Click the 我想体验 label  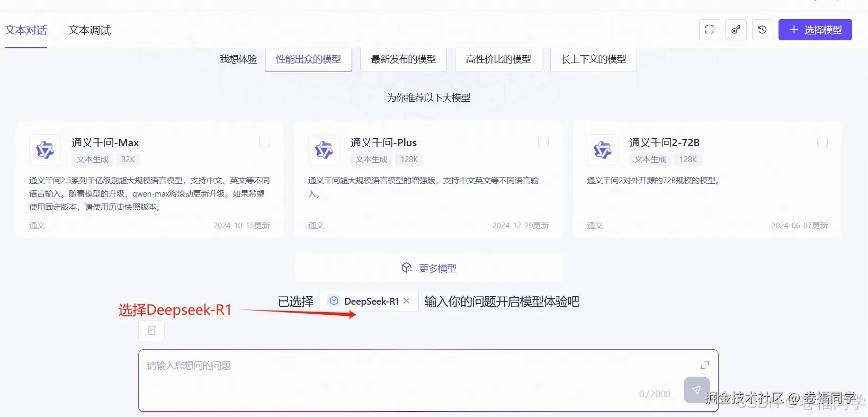coord(238,59)
